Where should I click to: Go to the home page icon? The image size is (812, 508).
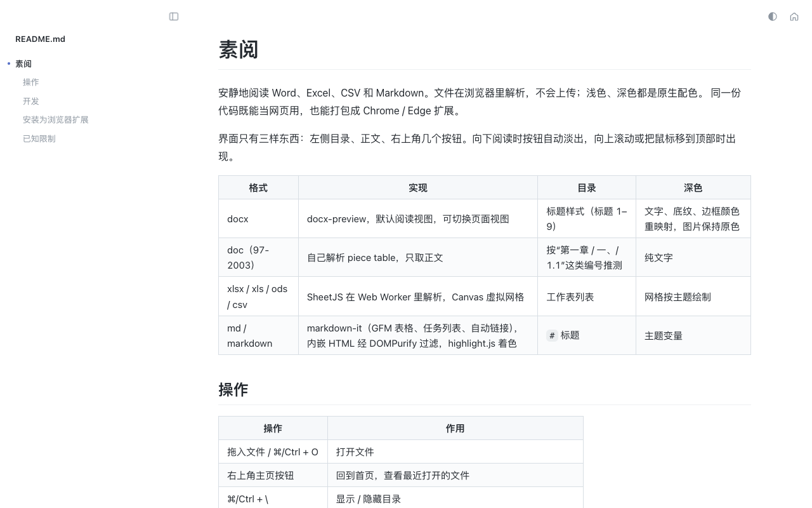point(794,17)
